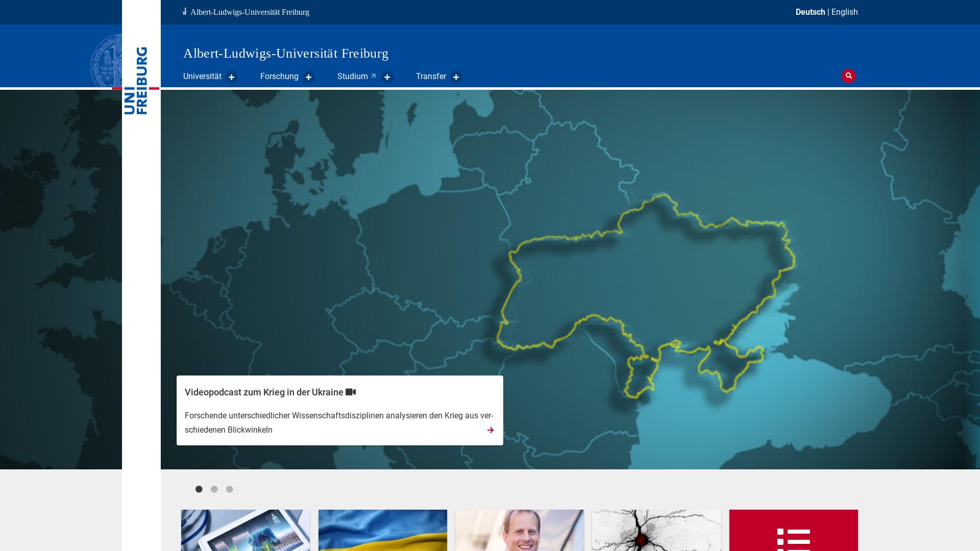Click the video camera icon beside the podcast headline
This screenshot has width=980, height=551.
click(x=351, y=392)
